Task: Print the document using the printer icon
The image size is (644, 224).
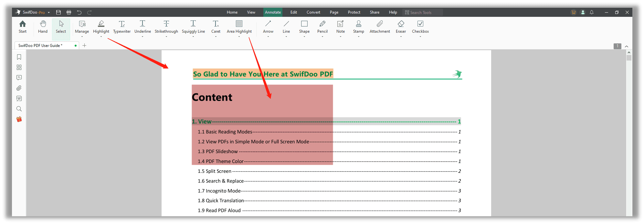Action: click(x=69, y=12)
